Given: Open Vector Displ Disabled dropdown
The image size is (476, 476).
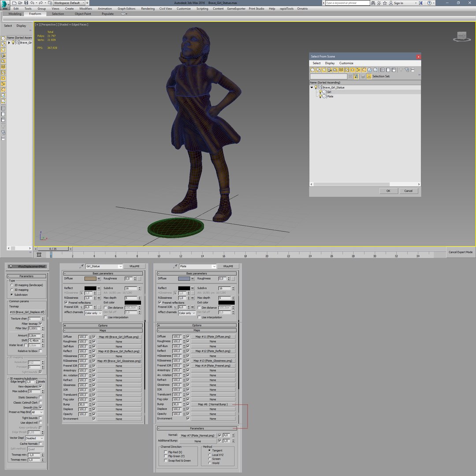Looking at the screenshot, I should 34,438.
